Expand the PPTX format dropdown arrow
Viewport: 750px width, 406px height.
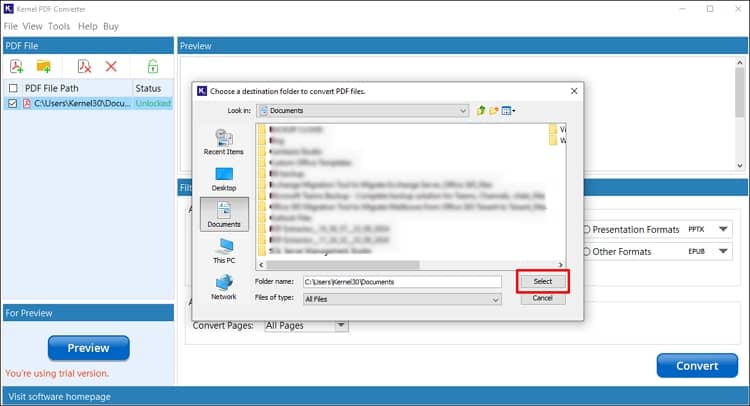coord(723,230)
